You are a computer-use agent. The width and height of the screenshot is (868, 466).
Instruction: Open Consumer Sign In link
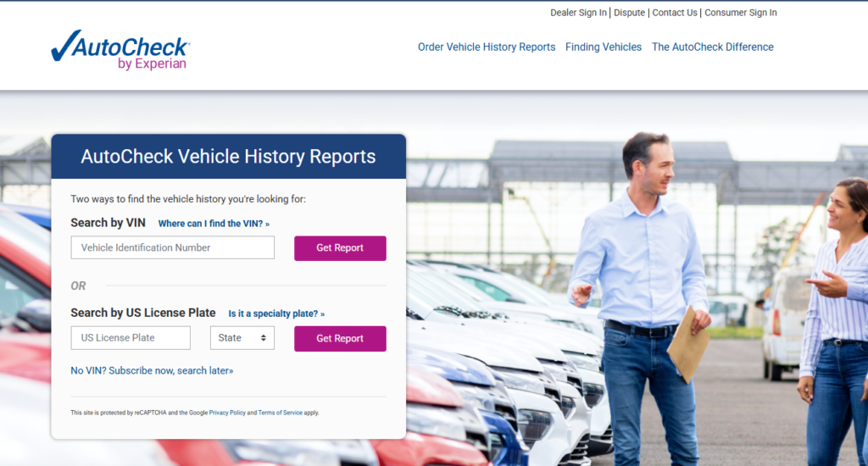pos(740,13)
